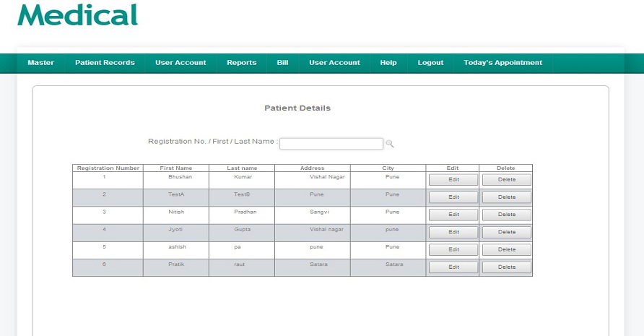
Task: Open the Bill menu
Action: pyautogui.click(x=282, y=63)
